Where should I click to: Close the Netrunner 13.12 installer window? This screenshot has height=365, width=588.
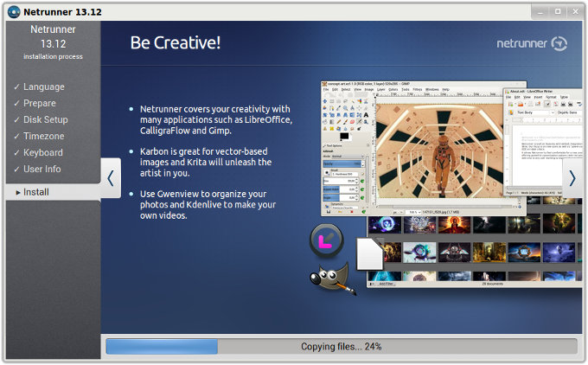tap(575, 12)
